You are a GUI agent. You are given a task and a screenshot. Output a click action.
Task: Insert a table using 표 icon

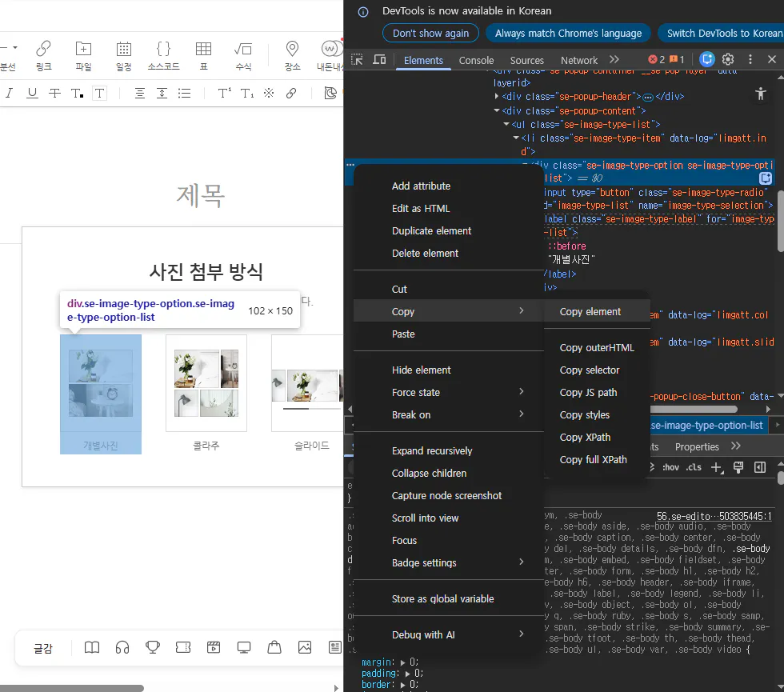(x=203, y=55)
